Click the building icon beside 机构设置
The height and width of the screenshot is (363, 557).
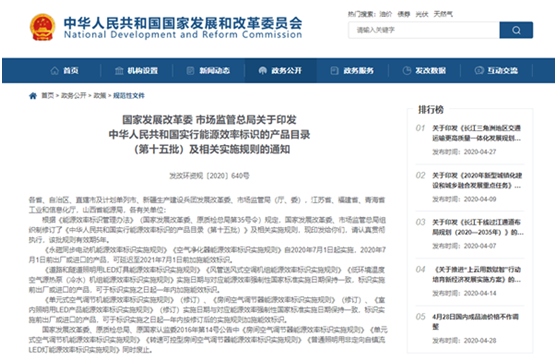(x=119, y=71)
